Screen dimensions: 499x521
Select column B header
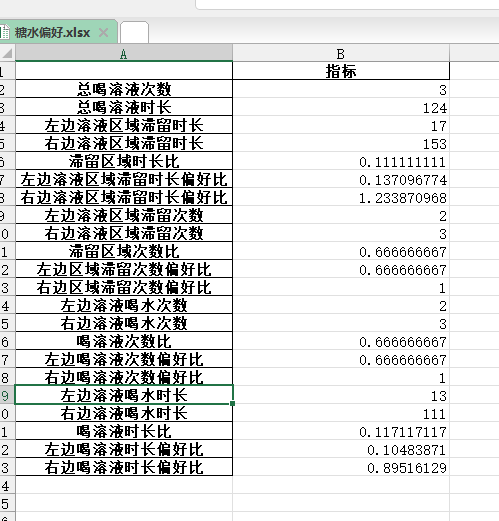[341, 53]
